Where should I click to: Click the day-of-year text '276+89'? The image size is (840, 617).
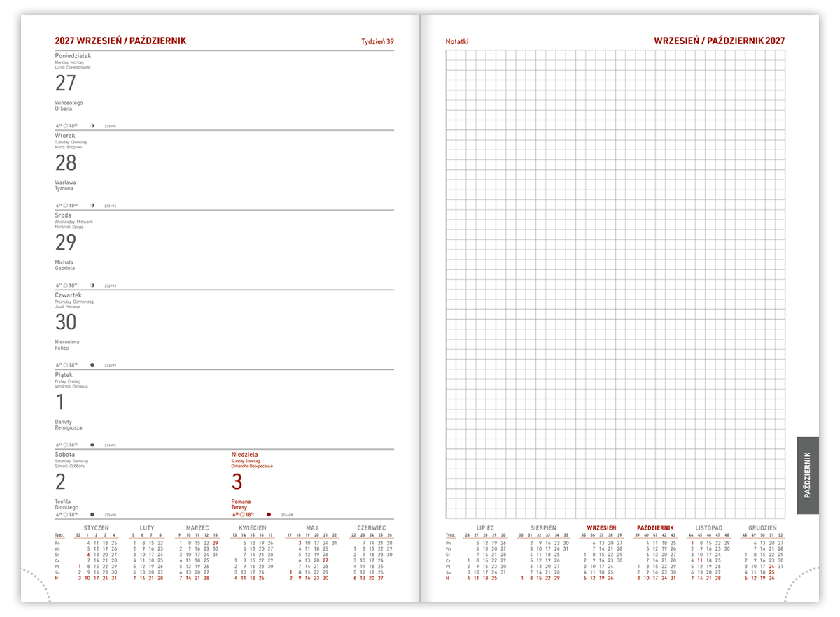(287, 516)
